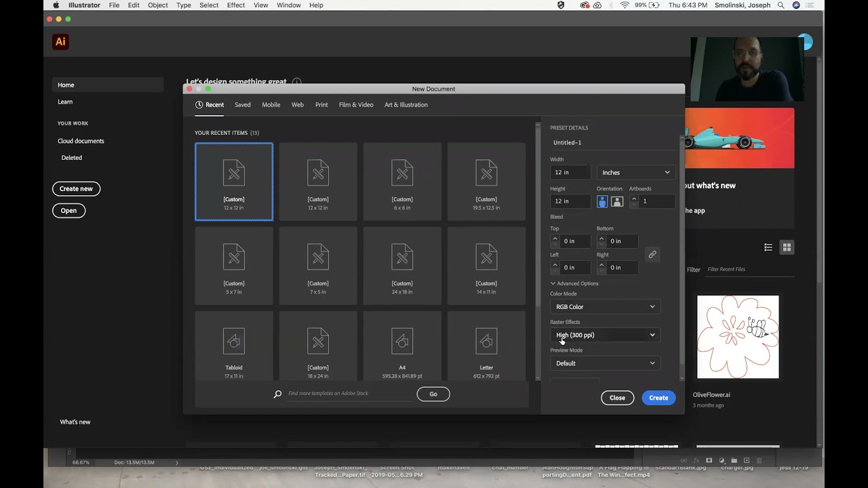Click the Filter Recent Files field
This screenshot has height=488, width=868.
749,269
